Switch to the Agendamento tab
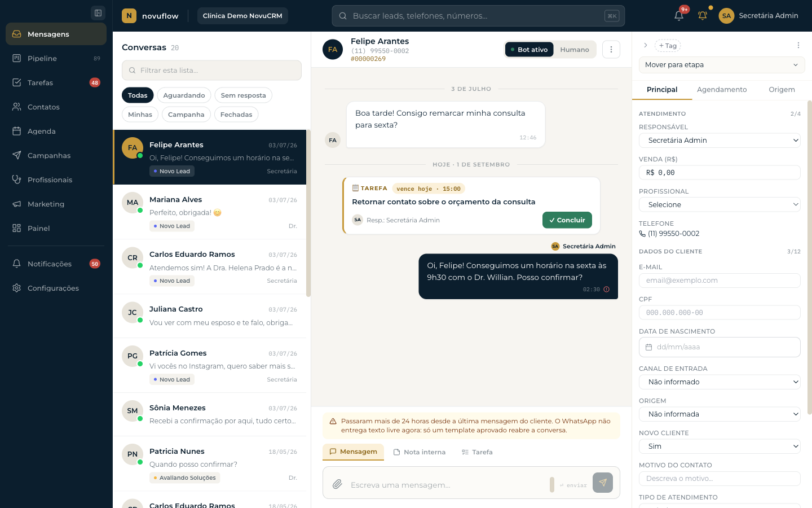This screenshot has height=508, width=812. point(722,90)
